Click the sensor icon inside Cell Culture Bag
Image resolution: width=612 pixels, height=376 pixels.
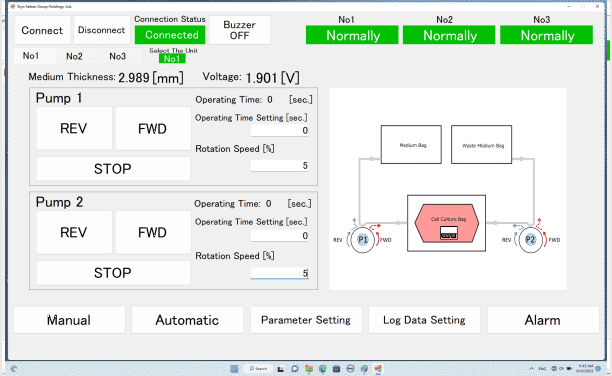448,233
